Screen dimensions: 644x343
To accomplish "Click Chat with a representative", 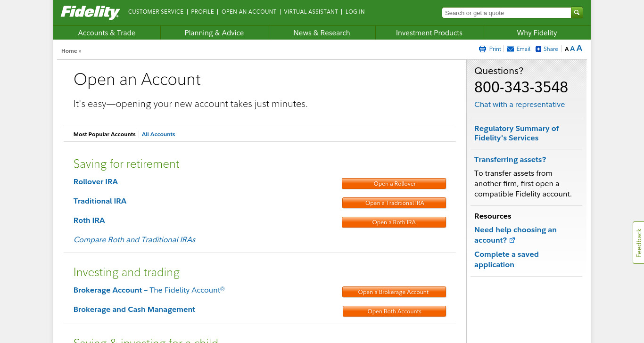I will coord(520,105).
